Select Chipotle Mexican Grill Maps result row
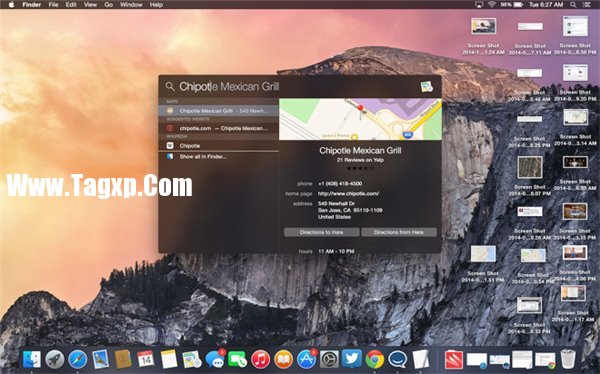The height and width of the screenshot is (374, 600). 218,111
